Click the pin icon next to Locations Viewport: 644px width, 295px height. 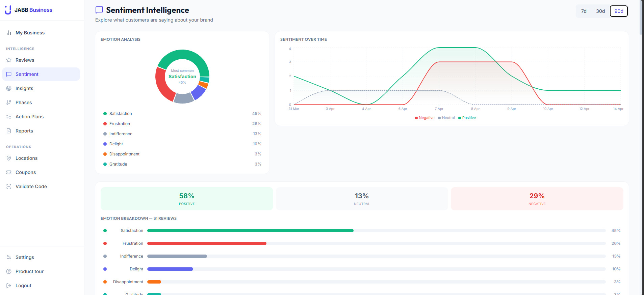(9, 158)
